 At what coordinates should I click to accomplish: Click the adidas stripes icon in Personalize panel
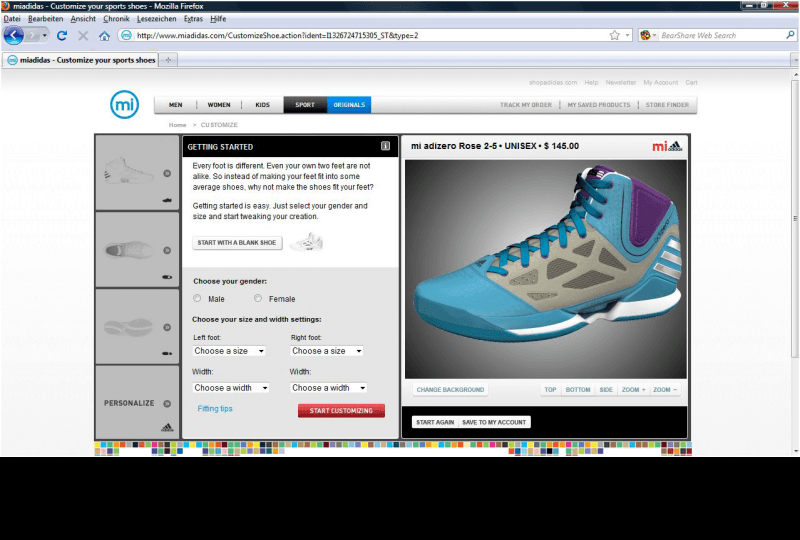[167, 428]
